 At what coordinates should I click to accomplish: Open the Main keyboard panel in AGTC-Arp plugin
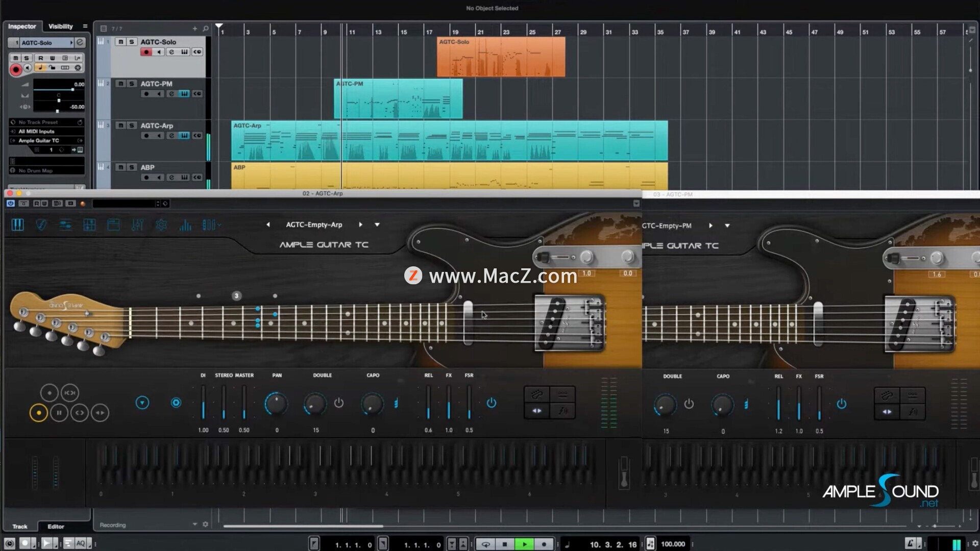pos(17,224)
